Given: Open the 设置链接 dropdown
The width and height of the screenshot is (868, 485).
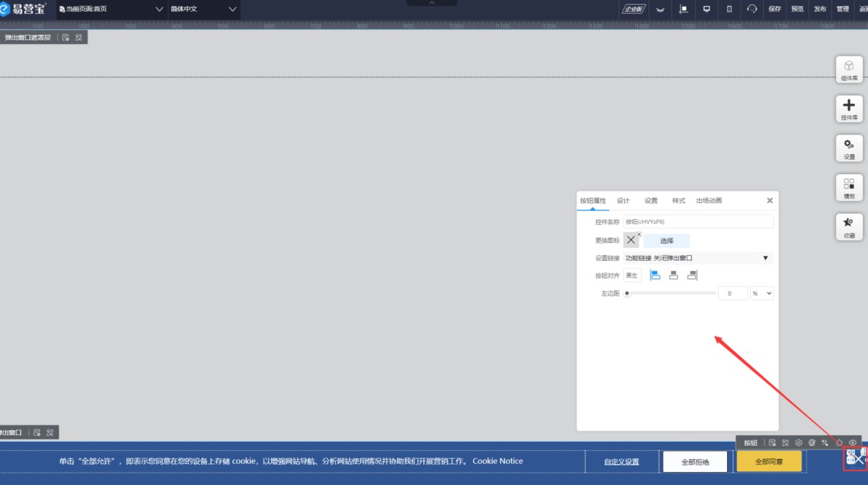Looking at the screenshot, I should (x=698, y=258).
